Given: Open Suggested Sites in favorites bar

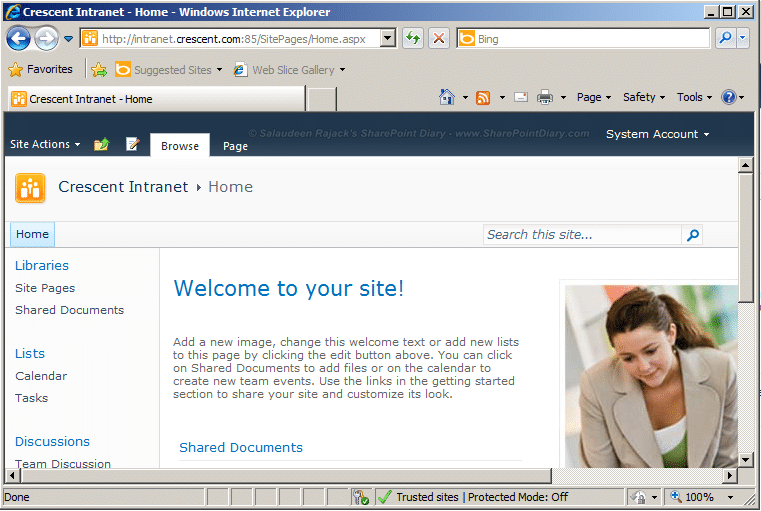Looking at the screenshot, I should point(168,70).
